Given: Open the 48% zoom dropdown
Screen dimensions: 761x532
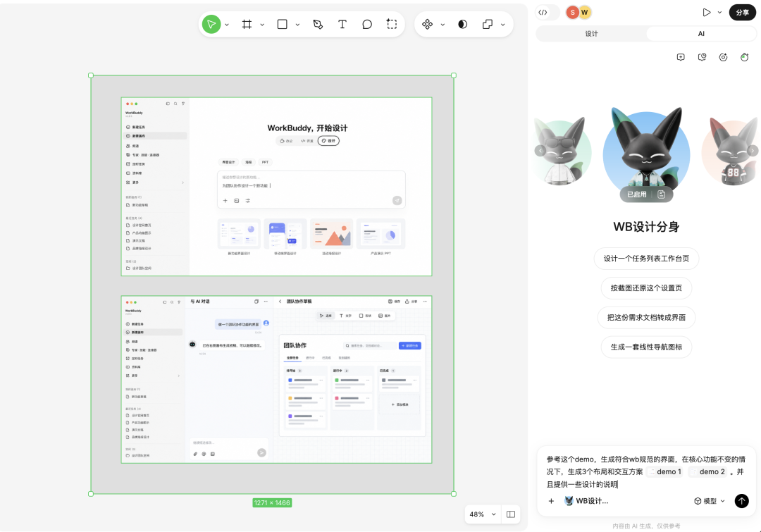Looking at the screenshot, I should [x=483, y=514].
